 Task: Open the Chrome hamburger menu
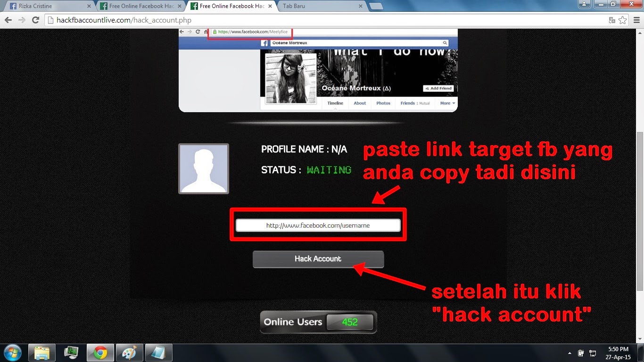click(x=636, y=20)
